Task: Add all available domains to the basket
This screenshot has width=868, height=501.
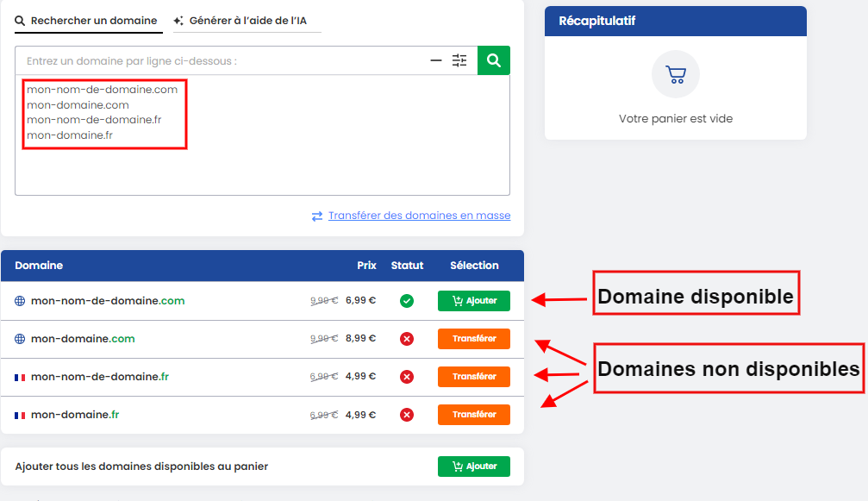Action: point(473,466)
